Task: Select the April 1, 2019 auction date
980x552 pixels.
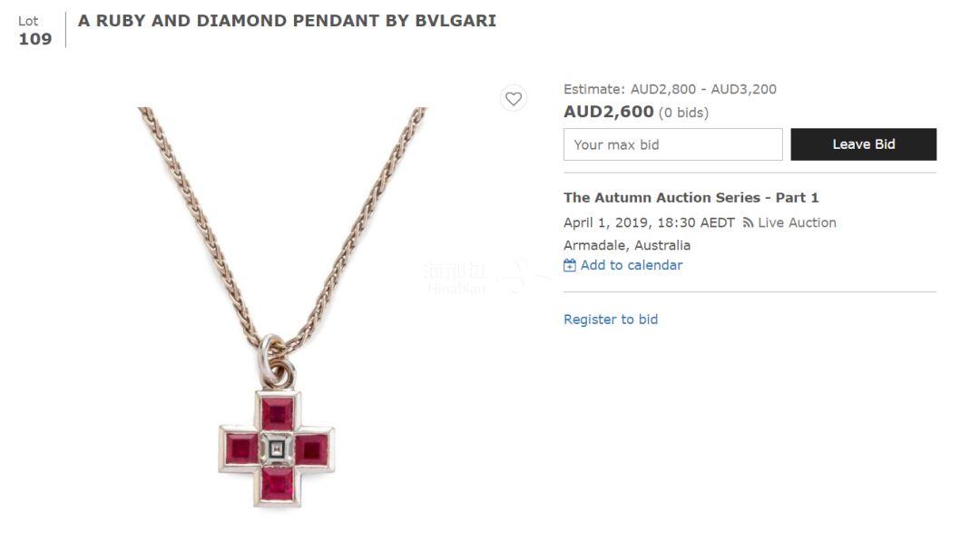Action: coord(649,222)
